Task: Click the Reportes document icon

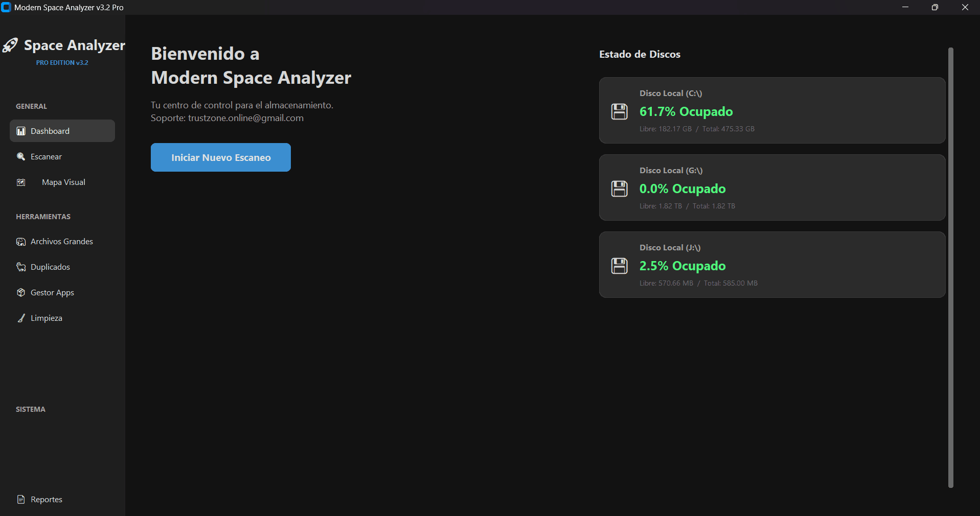Action: (20, 499)
